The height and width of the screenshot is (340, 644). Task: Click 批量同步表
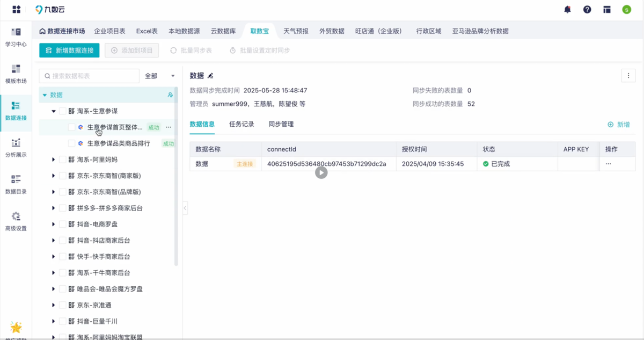click(191, 50)
